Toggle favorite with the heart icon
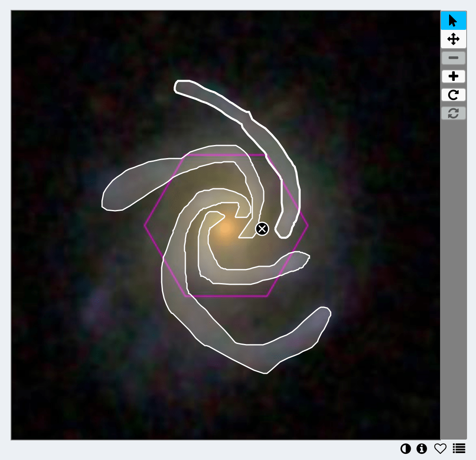476x460 pixels. click(x=440, y=449)
